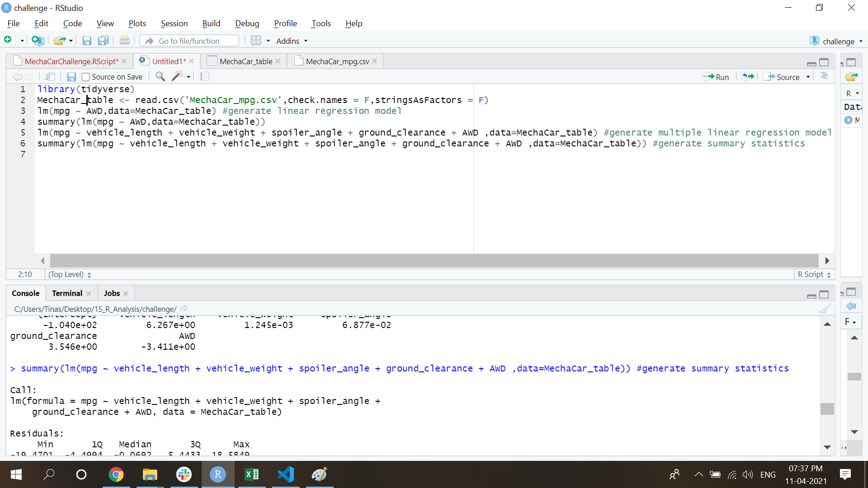Click the code tools magic wand icon
Screen dimensions: 868x488
tap(177, 76)
